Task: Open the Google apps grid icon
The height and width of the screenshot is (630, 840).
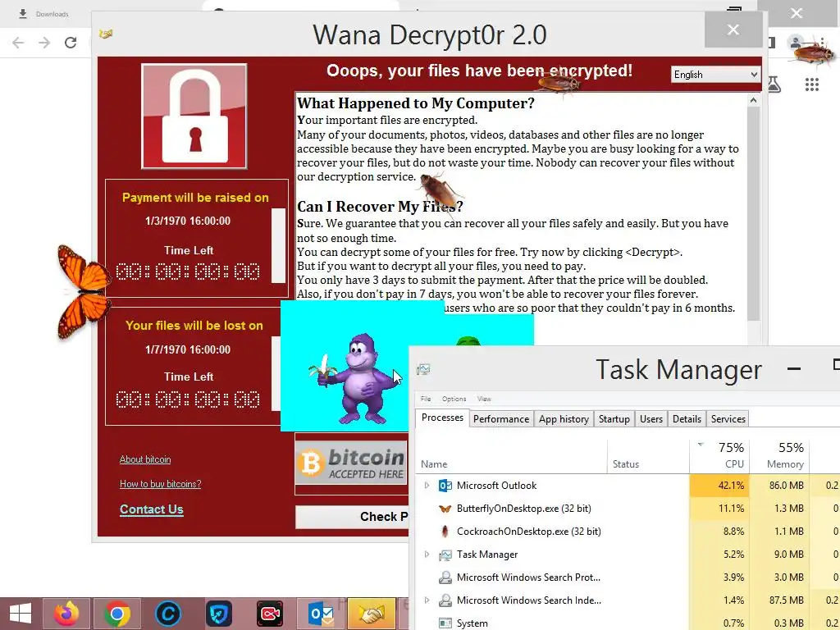Action: coord(811,84)
